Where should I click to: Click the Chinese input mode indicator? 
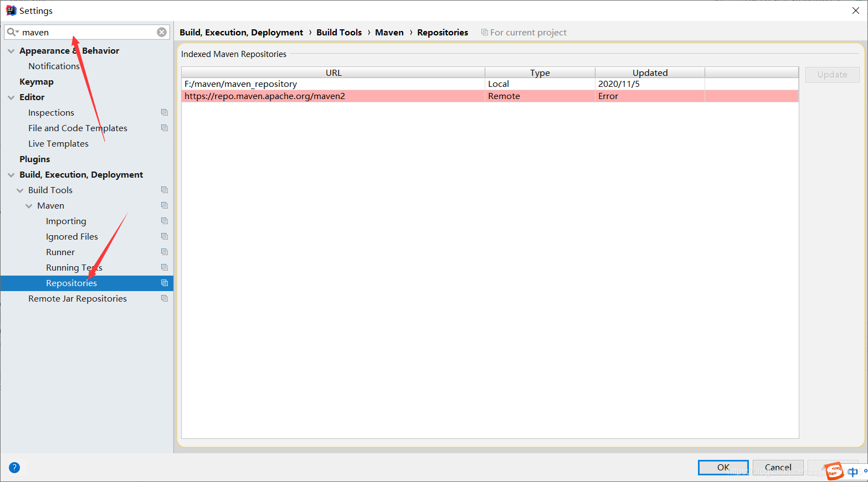[x=852, y=471]
